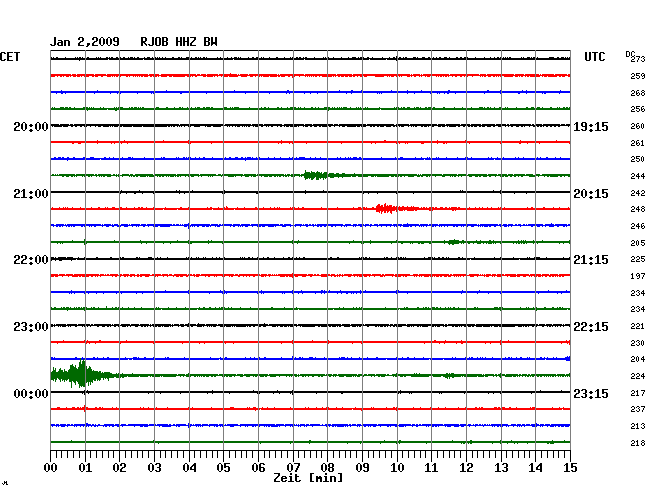Click the '15' minute tick label

(x=570, y=467)
